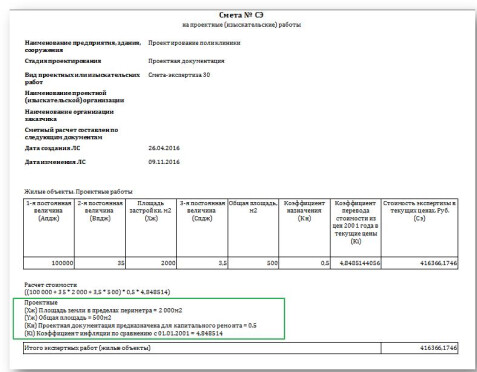Click the 'Смета-экспертиза 30' work type value
Viewport: 477px width, 372px height.
pos(179,75)
